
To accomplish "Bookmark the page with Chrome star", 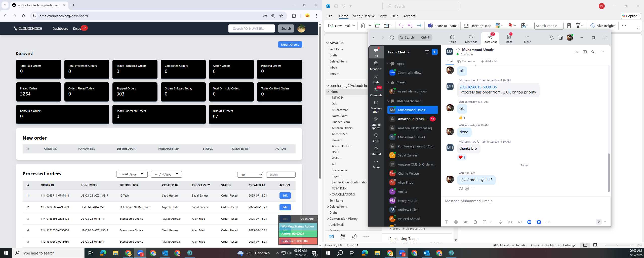I will [281, 16].
